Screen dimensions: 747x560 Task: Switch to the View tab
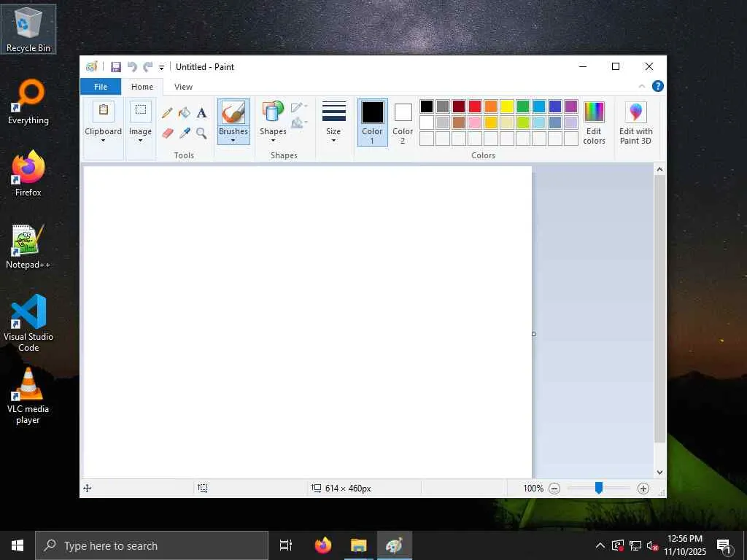coord(183,87)
